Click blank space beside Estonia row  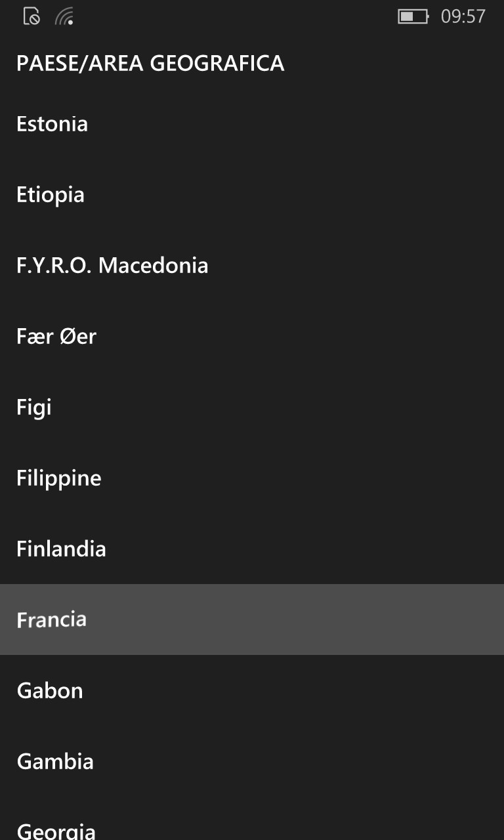point(296,123)
